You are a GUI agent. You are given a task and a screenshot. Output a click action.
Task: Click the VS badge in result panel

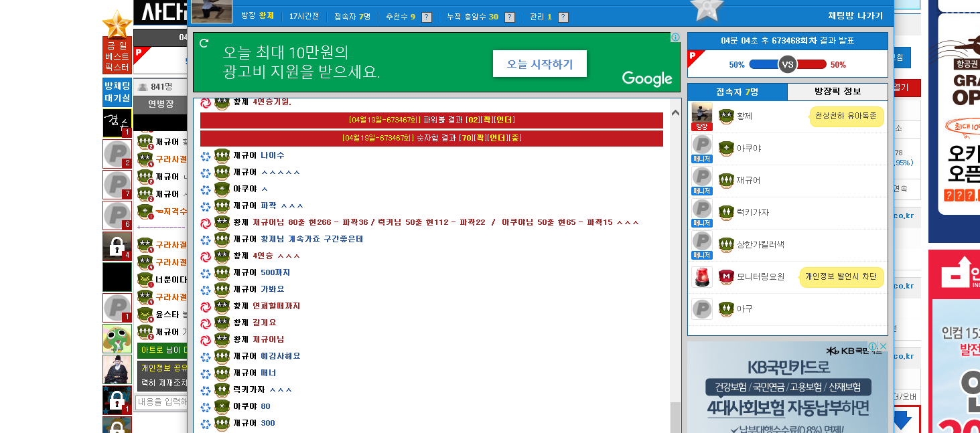pyautogui.click(x=788, y=65)
